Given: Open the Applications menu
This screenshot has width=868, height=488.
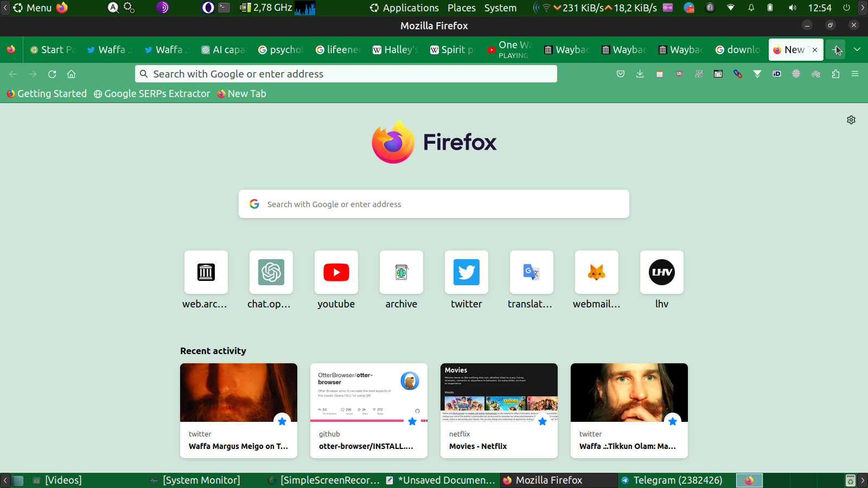Looking at the screenshot, I should click(405, 8).
